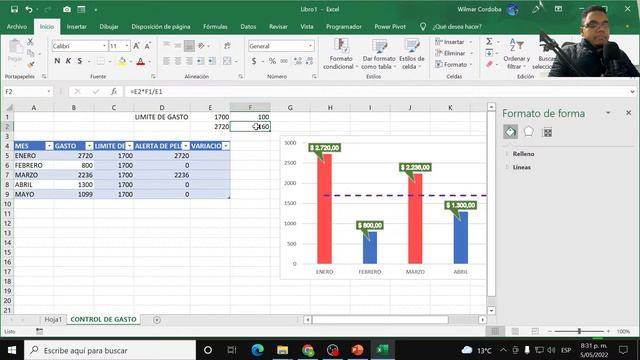Click the Insertar cells button
Image resolution: width=640 pixels, height=360 pixels.
pos(453,42)
